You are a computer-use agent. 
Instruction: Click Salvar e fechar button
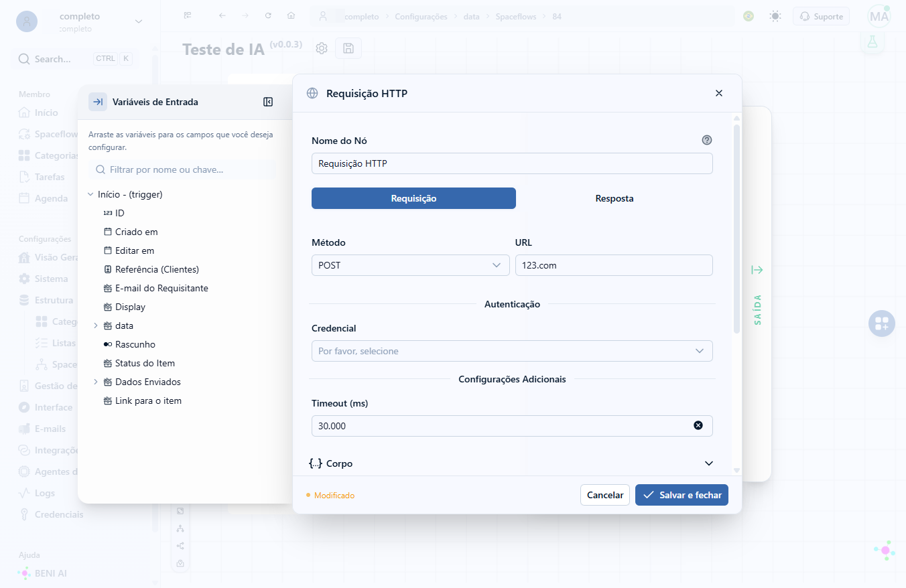click(x=682, y=495)
